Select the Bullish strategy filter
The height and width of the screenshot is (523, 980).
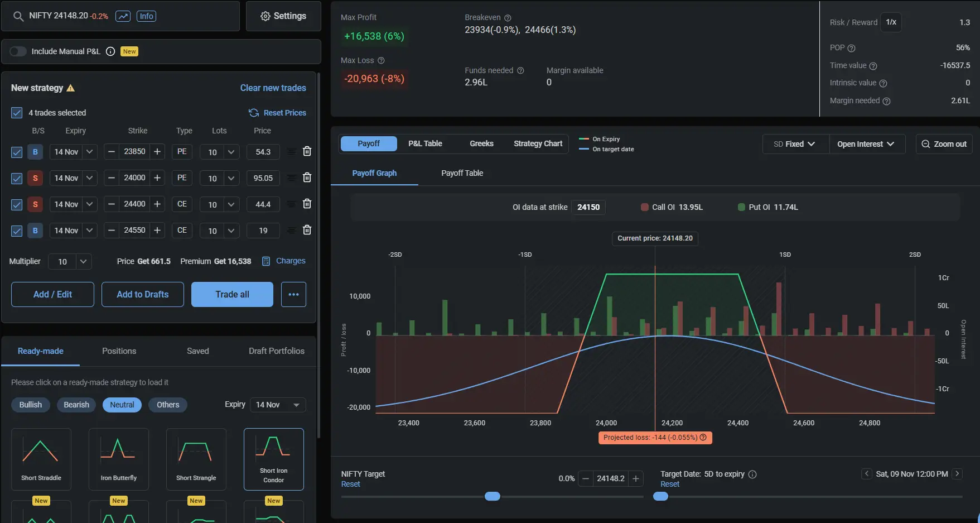[x=31, y=405]
